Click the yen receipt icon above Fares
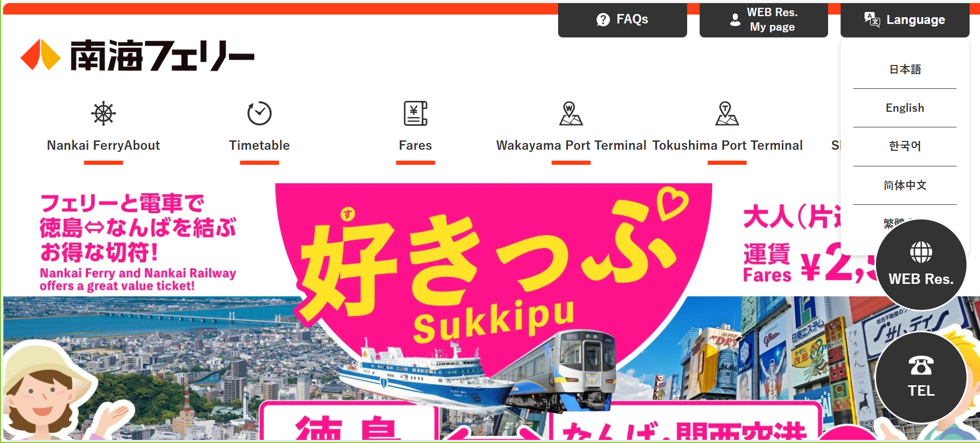980x443 pixels. pos(416,113)
